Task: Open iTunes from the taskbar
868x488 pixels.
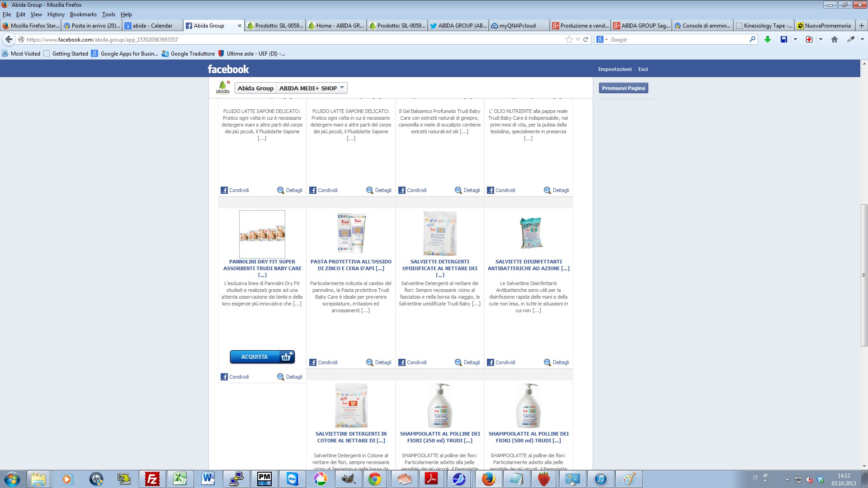Action: coord(600,479)
